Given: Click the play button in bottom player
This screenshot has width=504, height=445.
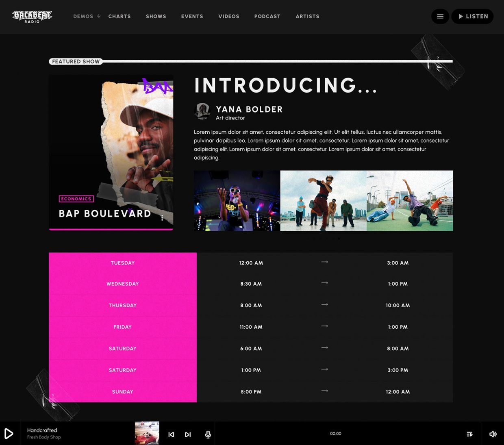Looking at the screenshot, I should (x=9, y=434).
